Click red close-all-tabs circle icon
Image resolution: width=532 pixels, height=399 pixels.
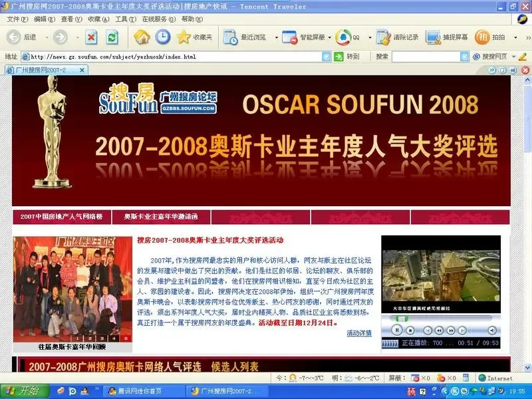[525, 70]
